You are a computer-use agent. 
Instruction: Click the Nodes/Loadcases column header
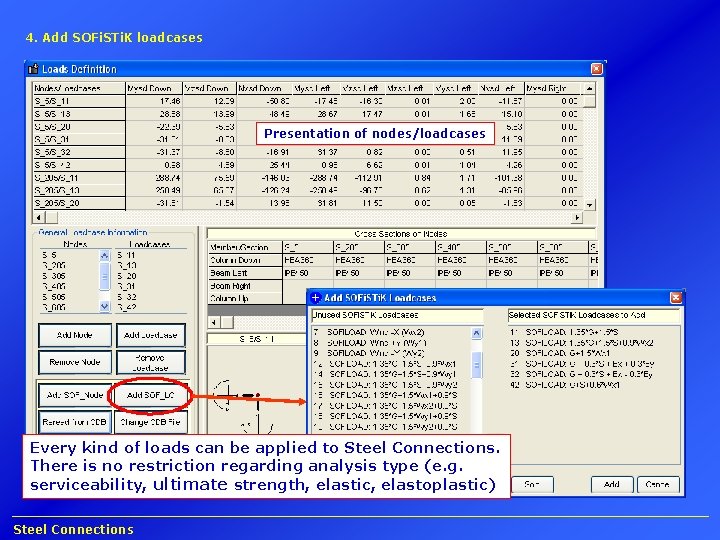click(x=79, y=88)
